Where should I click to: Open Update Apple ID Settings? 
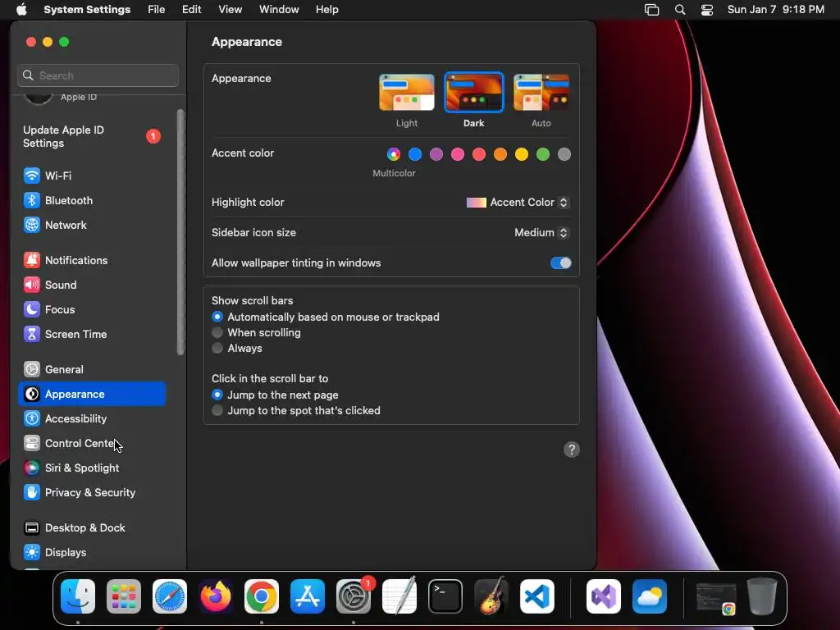92,137
